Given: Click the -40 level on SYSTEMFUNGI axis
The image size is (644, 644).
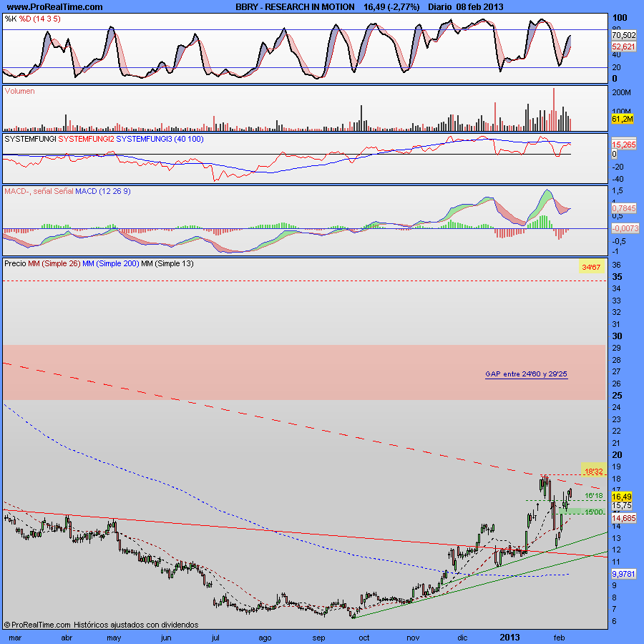Looking at the screenshot, I should click(618, 179).
